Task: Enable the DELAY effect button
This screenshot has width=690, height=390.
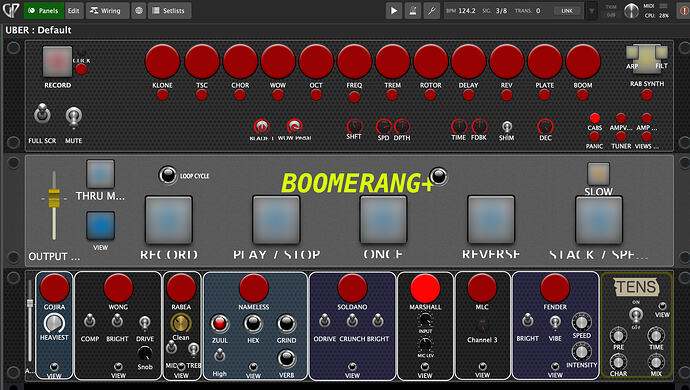Action: [468, 61]
